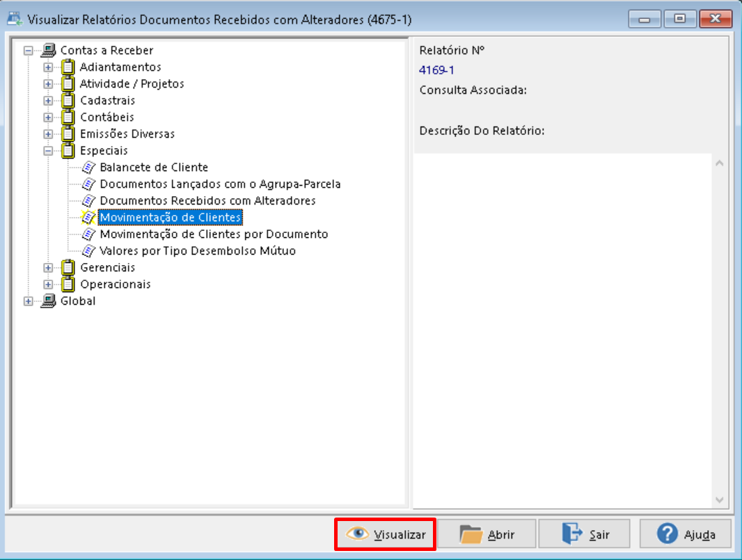Viewport: 742px width, 560px height.
Task: Click the Cadastrais clipboard icon
Action: click(x=68, y=100)
